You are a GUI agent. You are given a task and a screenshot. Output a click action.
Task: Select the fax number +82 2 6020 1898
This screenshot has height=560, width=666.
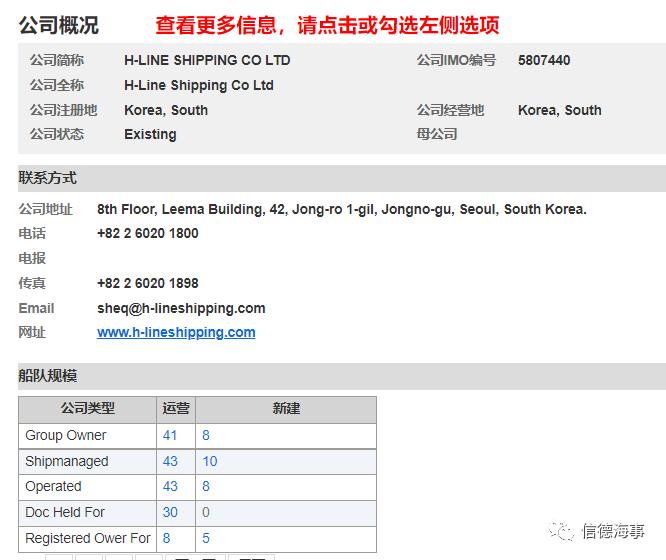[x=148, y=283]
